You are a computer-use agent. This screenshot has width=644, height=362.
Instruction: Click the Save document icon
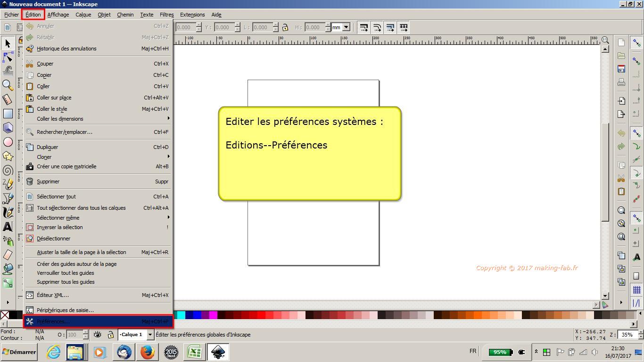621,69
